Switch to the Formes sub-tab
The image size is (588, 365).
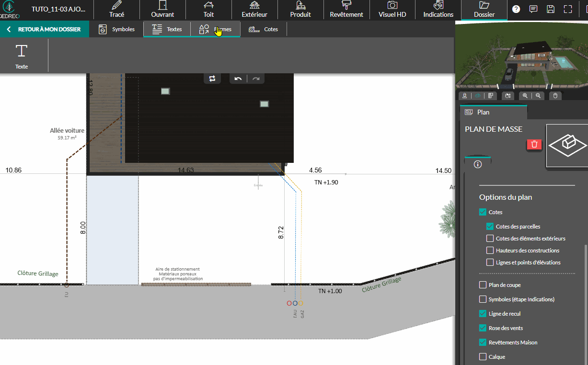click(215, 29)
